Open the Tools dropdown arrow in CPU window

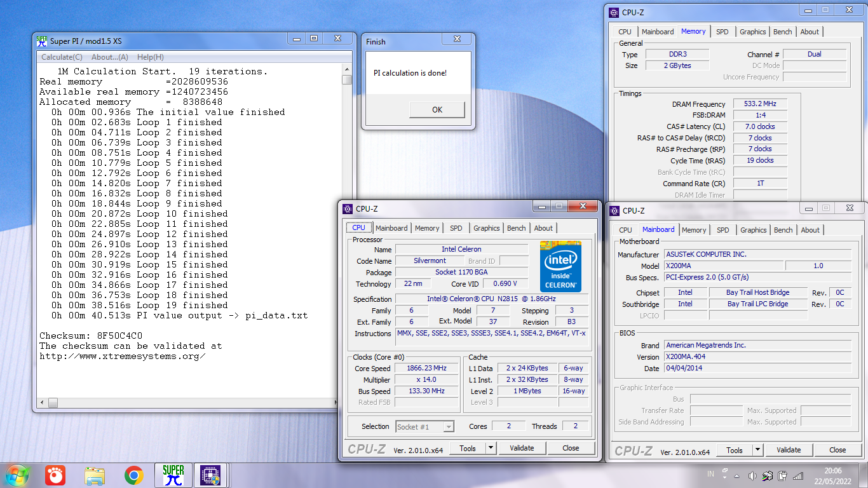pyautogui.click(x=491, y=448)
